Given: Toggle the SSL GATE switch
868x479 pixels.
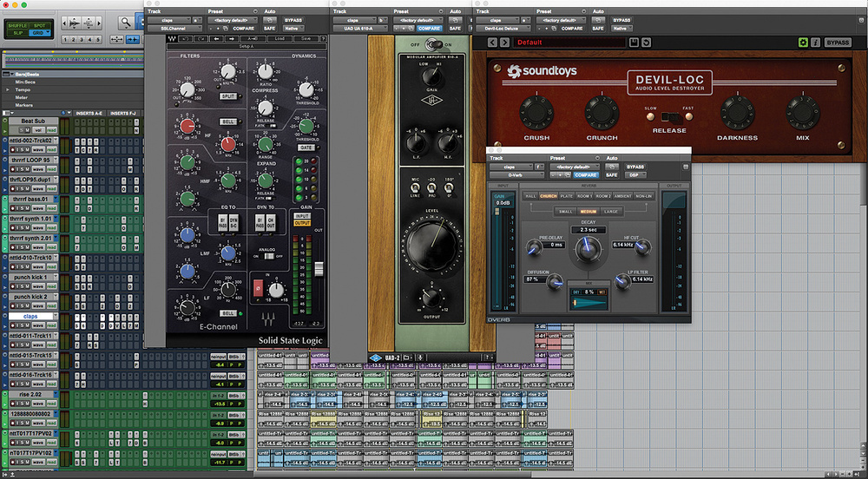Looking at the screenshot, I should pyautogui.click(x=306, y=148).
